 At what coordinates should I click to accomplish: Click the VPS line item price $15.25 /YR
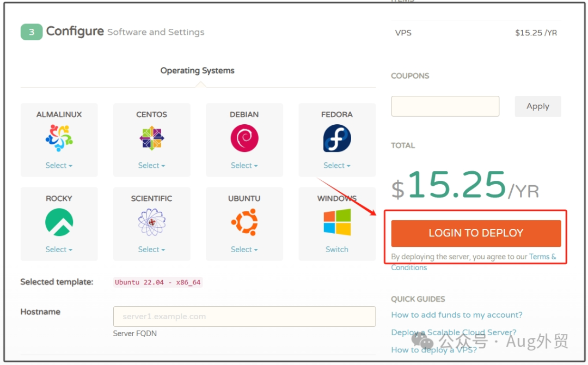[536, 33]
